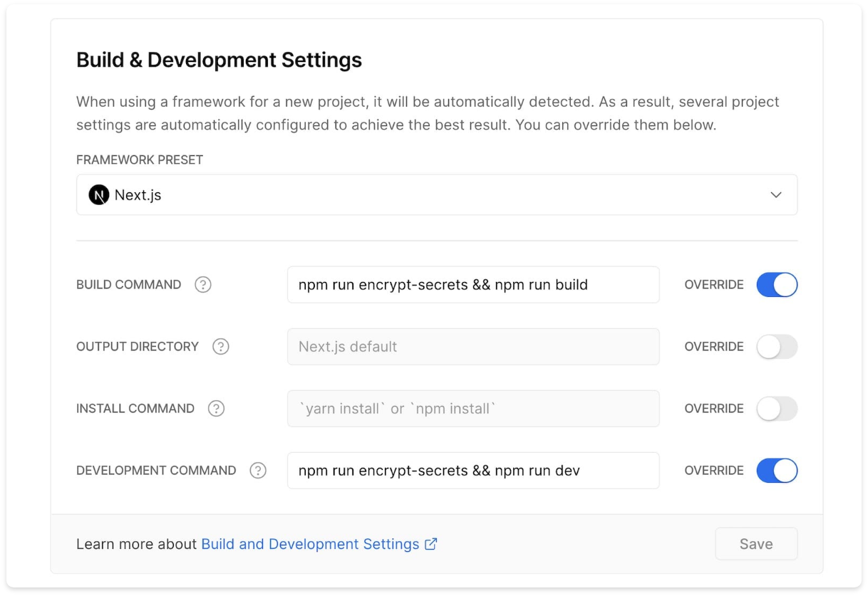Click the Build Command input field
868x596 pixels.
[x=473, y=285]
